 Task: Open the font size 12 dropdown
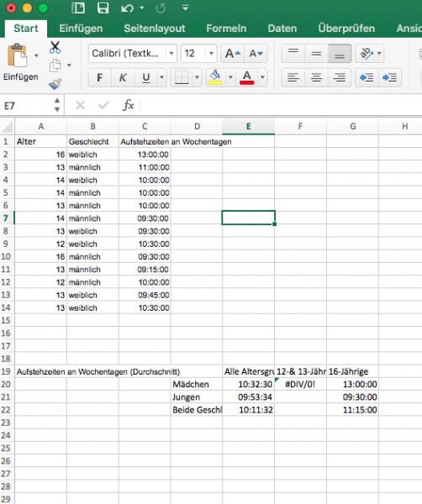point(211,54)
